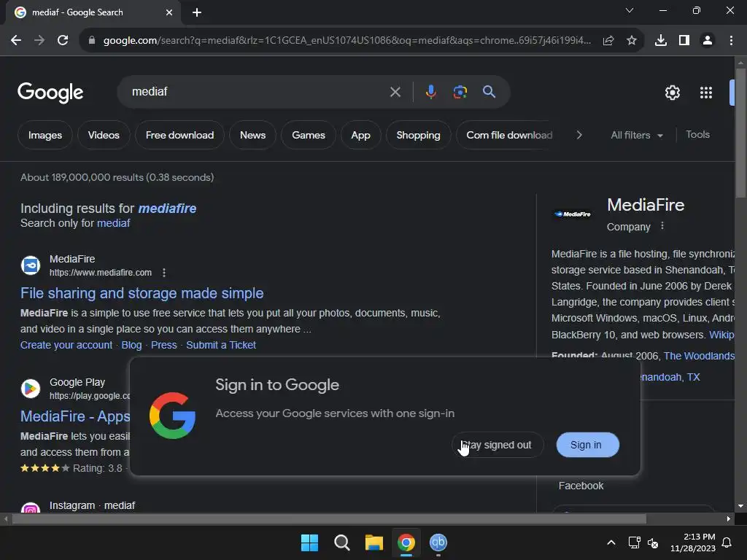
Task: Open Submit a Ticket sitelink
Action: 221,345
